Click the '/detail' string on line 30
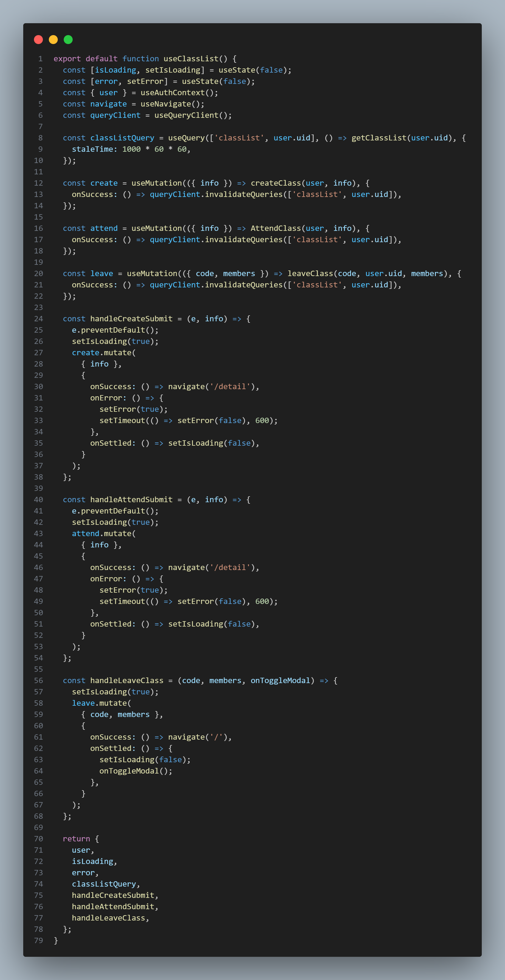 click(230, 386)
